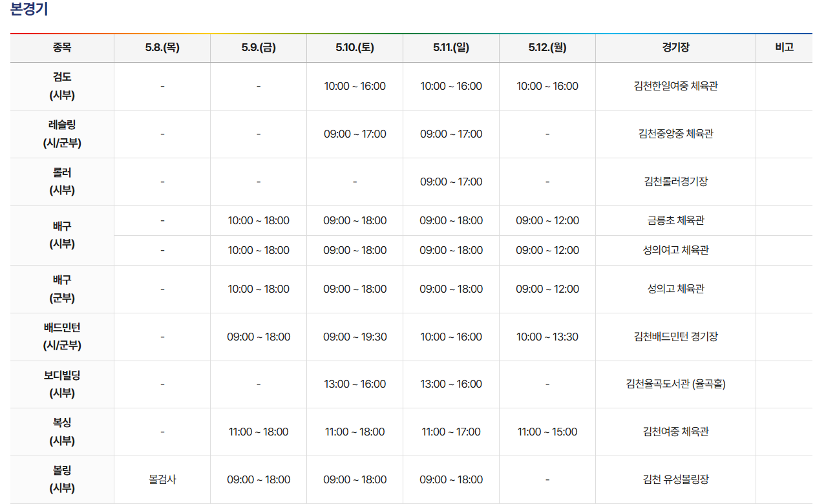Select the 13:00 ~ 16:00 bodybuilding Saturday slot
This screenshot has width=826, height=504.
coord(354,384)
